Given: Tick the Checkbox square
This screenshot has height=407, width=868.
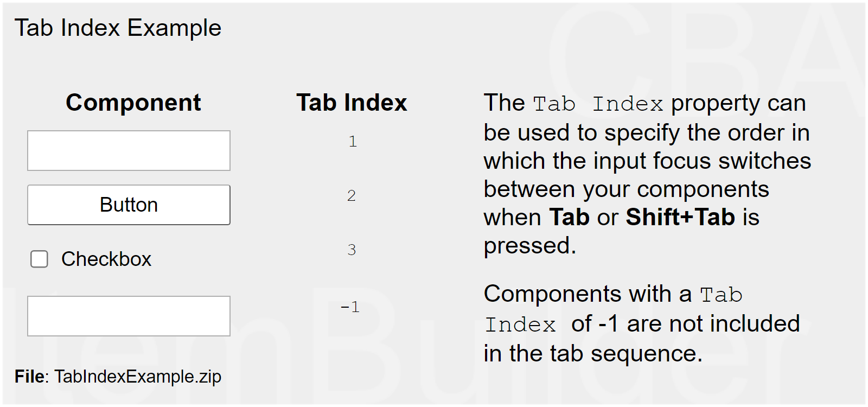Looking at the screenshot, I should point(39,259).
